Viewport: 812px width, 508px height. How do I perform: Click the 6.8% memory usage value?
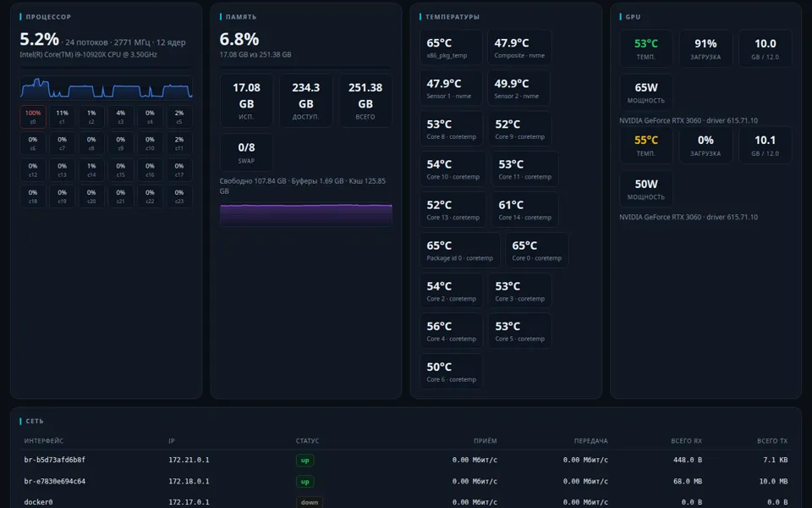239,39
